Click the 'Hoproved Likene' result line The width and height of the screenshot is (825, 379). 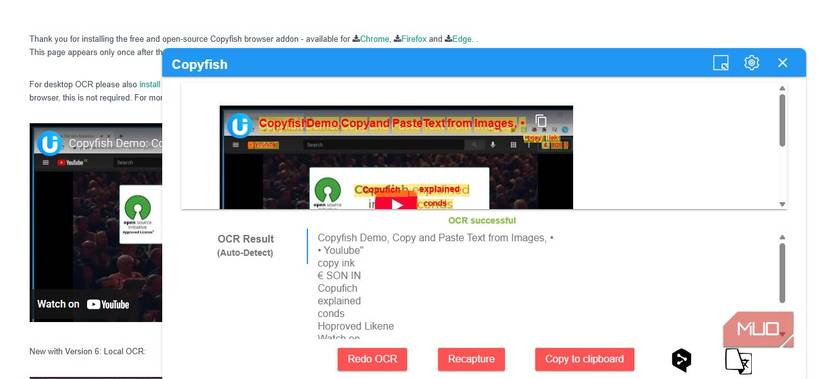click(x=356, y=326)
